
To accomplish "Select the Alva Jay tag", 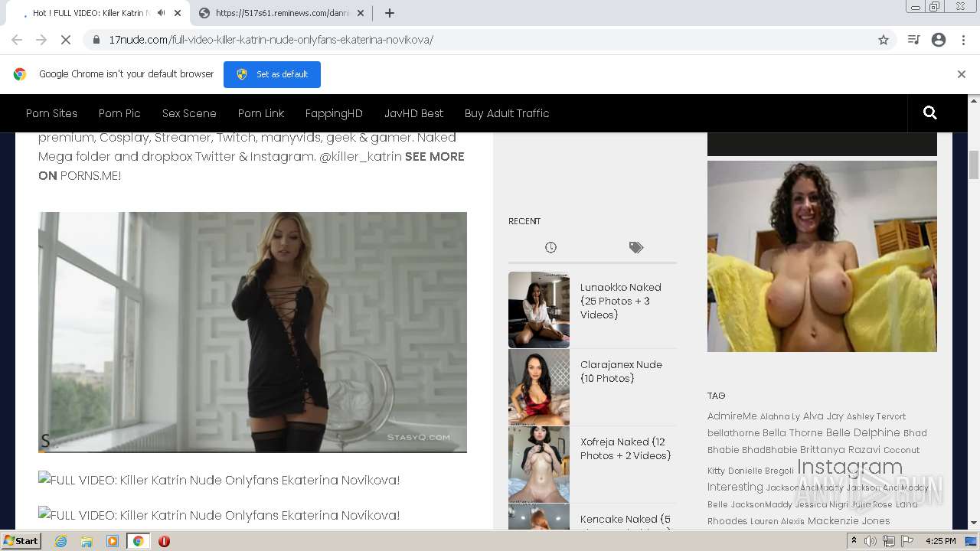I will pos(823,416).
